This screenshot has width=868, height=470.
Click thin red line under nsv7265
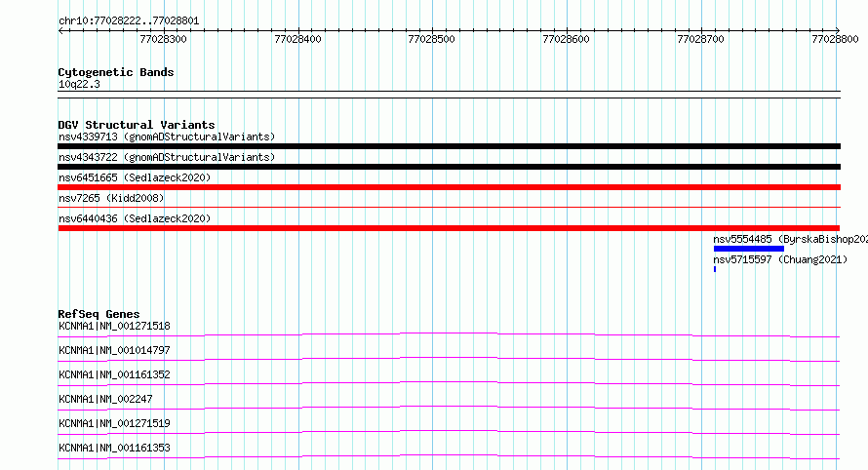click(x=449, y=208)
